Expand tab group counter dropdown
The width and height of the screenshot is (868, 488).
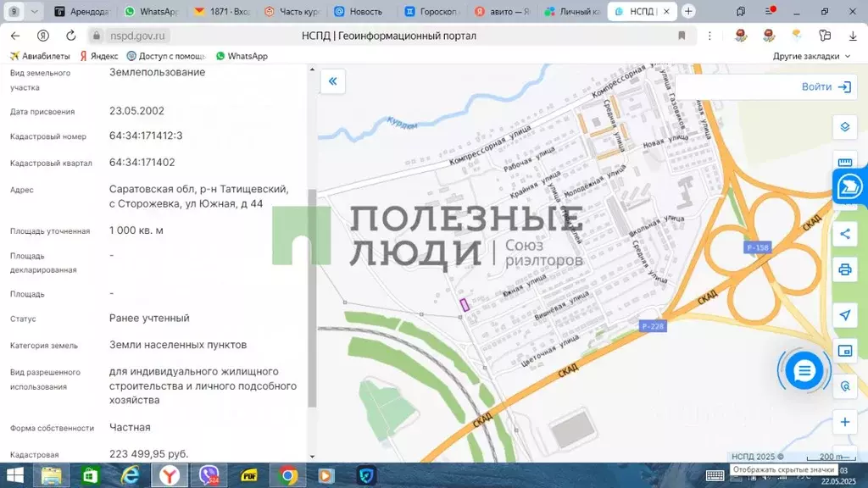(x=34, y=11)
